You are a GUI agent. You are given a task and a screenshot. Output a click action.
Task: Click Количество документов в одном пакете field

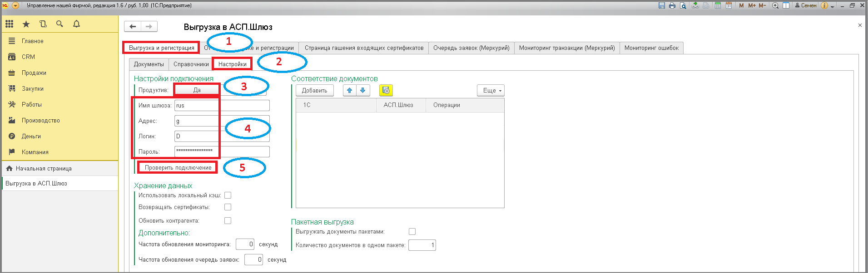[x=422, y=245]
